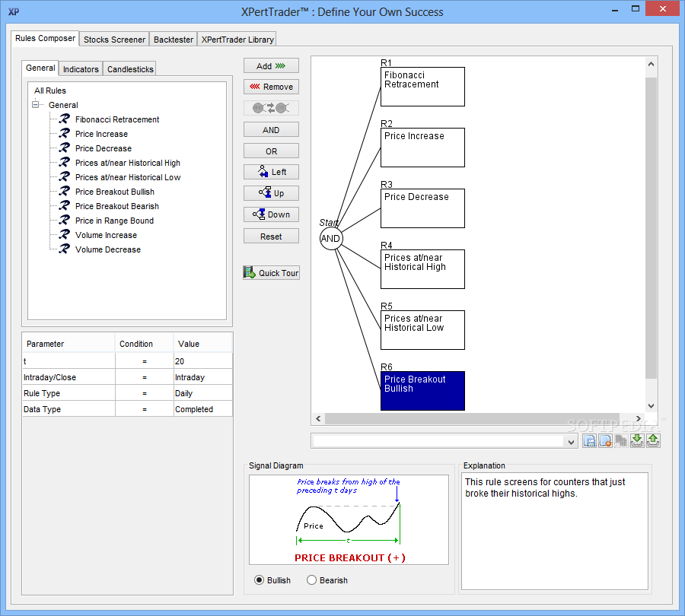This screenshot has height=616, width=685.
Task: Click the diagram scroll up arrow
Action: (651, 64)
